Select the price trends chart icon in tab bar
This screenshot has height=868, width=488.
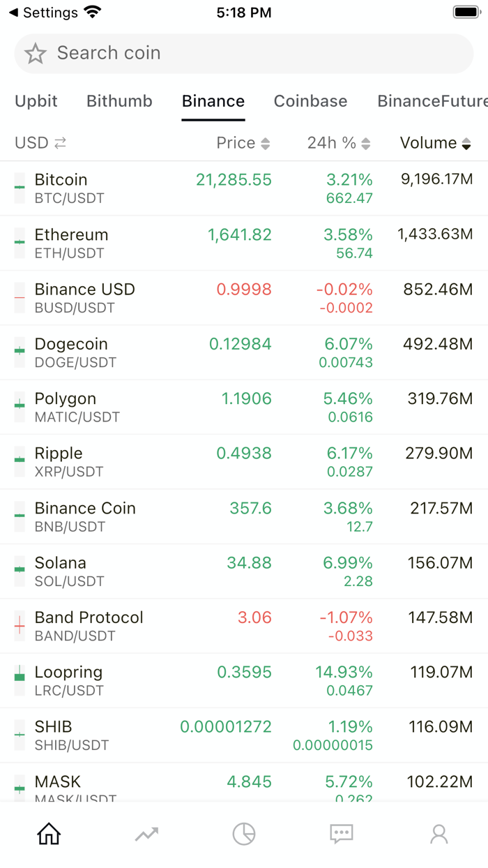pos(146,834)
